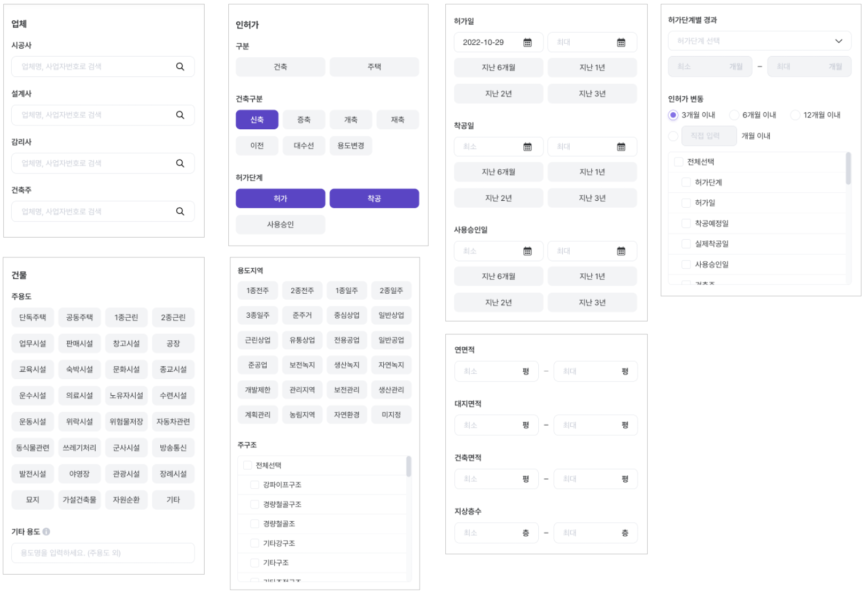Select 업무시설 main use
Viewport: 868px width, 595px height.
point(33,343)
